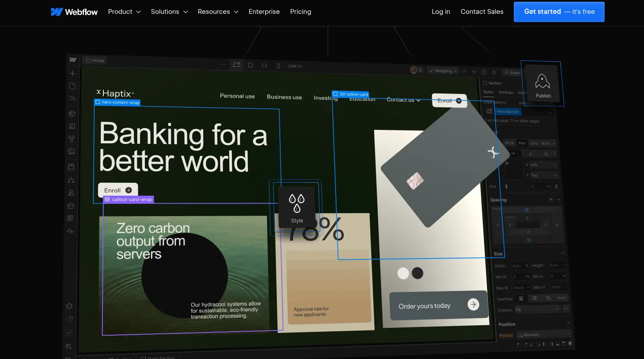This screenshot has width=644, height=359.
Task: Click the three-dots more options in designer toolbar
Action: (x=224, y=64)
